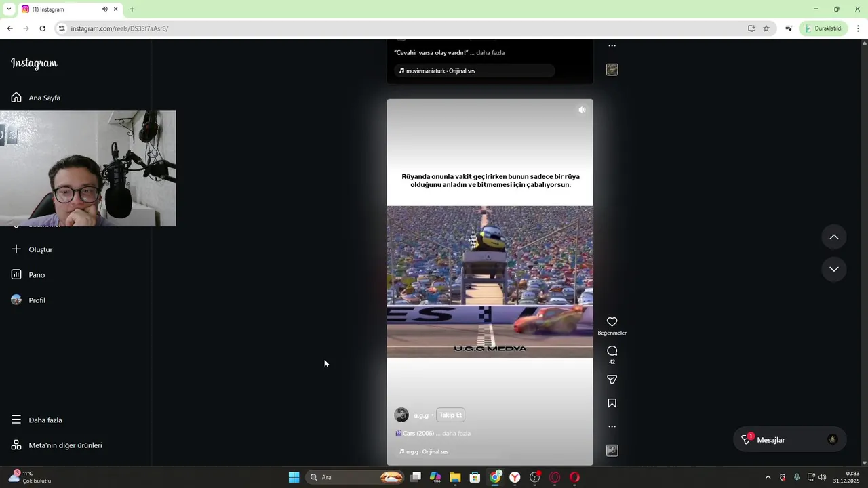Screen dimensions: 868x488
Task: Open site information icon in address bar
Action: [x=62, y=28]
